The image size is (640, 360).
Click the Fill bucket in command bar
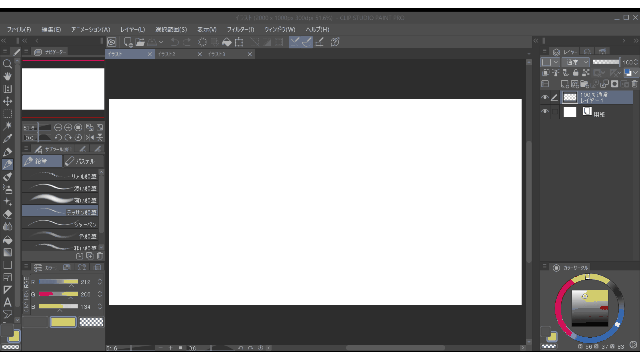coord(227,42)
